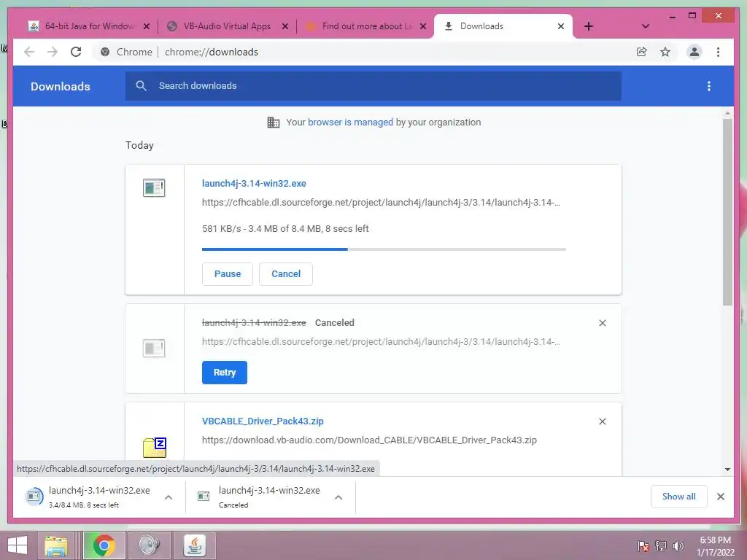Viewport: 747px width, 560px height.
Task: Close the Downloads tab
Action: 561,26
